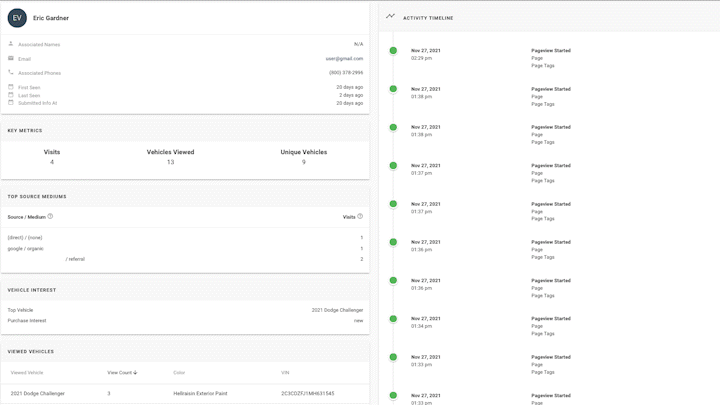This screenshot has width=720, height=405.
Task: Click the Visits column help icon
Action: [x=360, y=216]
